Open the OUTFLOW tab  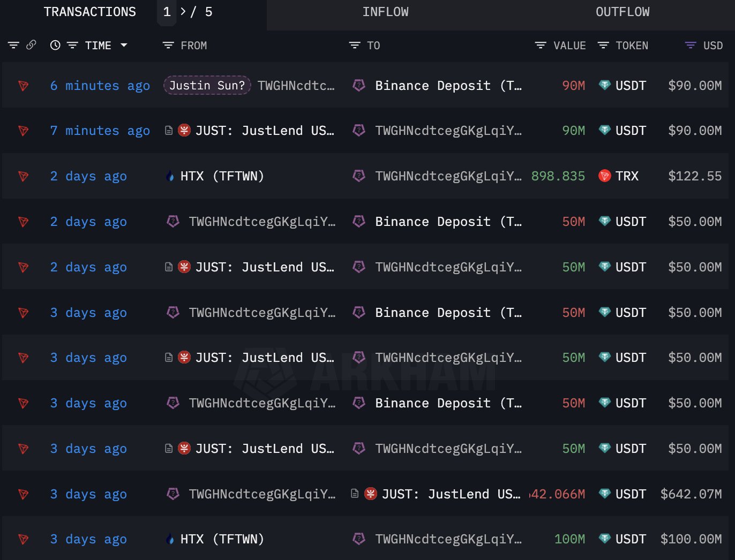pyautogui.click(x=622, y=12)
